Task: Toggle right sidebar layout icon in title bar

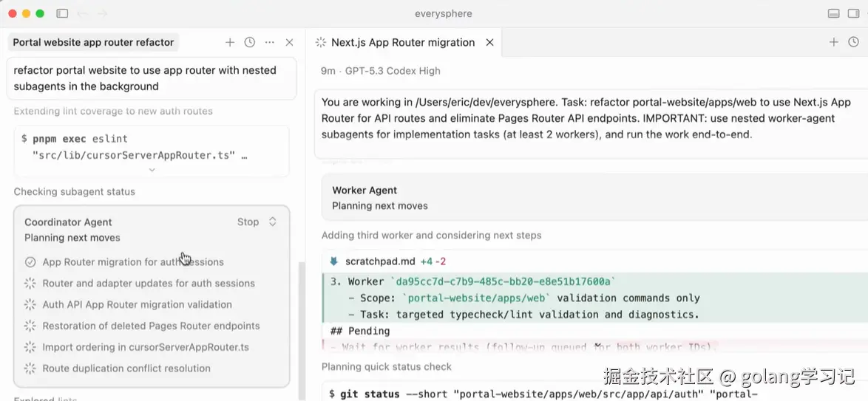Action: pyautogui.click(x=854, y=13)
